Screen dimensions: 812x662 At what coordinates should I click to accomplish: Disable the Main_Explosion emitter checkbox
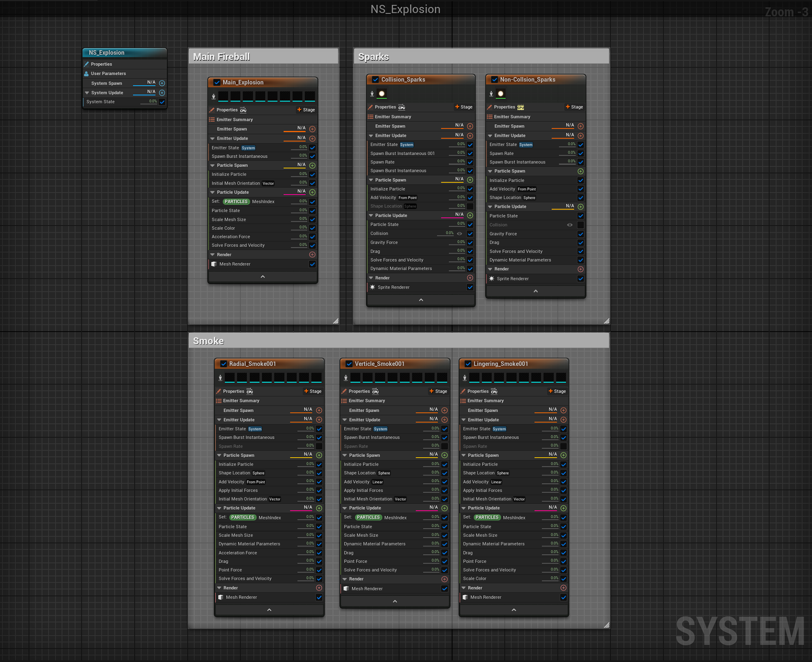(x=217, y=82)
